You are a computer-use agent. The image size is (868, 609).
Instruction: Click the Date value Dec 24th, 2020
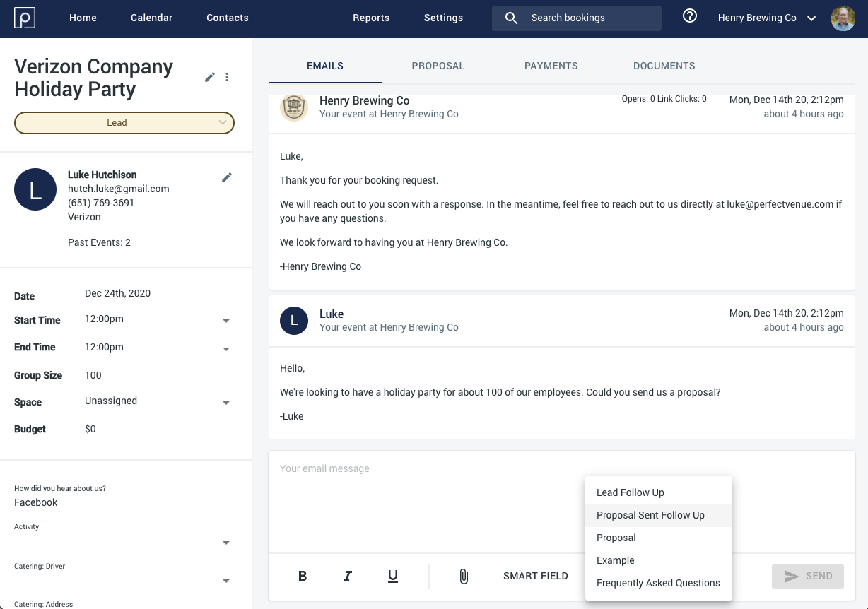pos(117,293)
